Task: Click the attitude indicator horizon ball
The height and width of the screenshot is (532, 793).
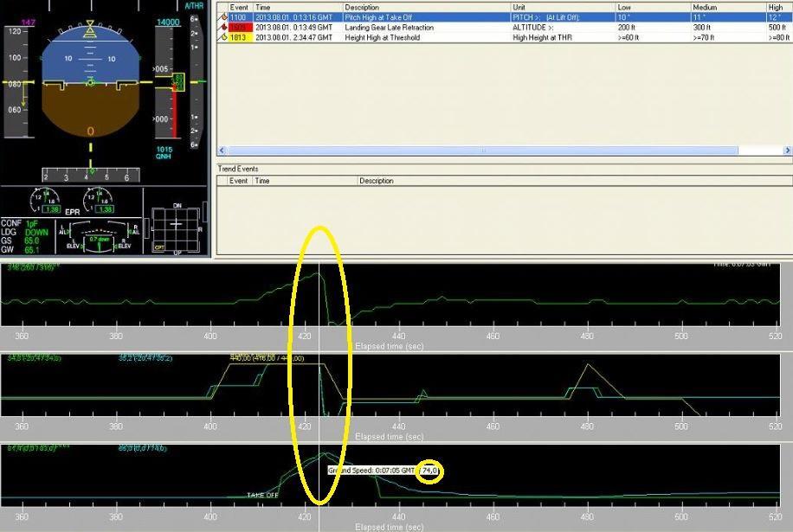Action: [x=90, y=83]
